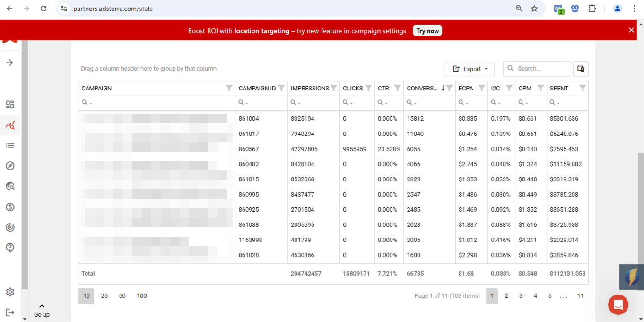This screenshot has height=322, width=644.
Task: Click the logout icon in sidebar
Action: pos(10,313)
